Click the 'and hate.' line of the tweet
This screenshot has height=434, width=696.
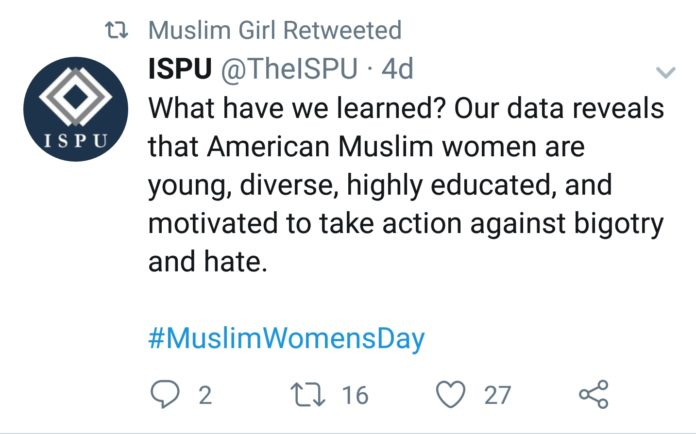point(208,261)
